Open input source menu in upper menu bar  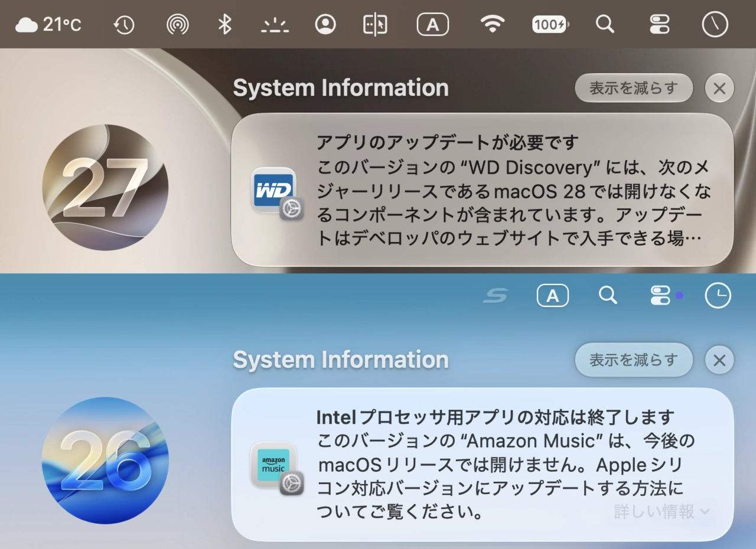point(433,25)
